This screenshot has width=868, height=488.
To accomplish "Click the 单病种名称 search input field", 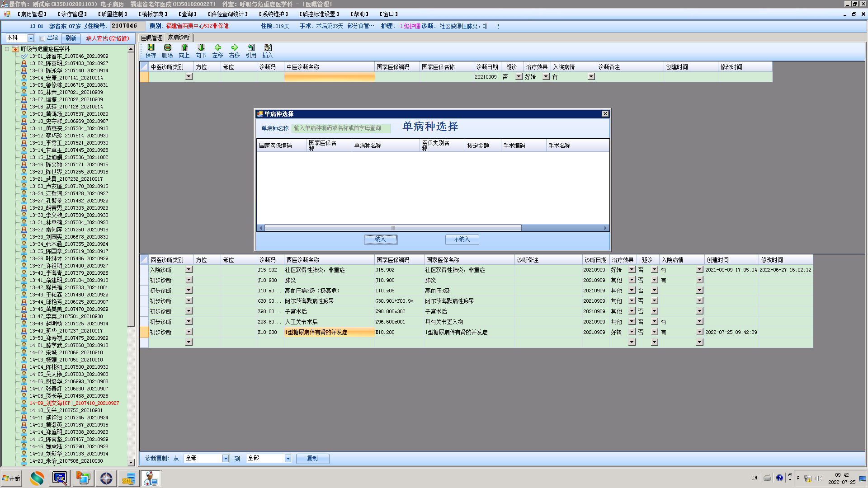I will click(341, 128).
